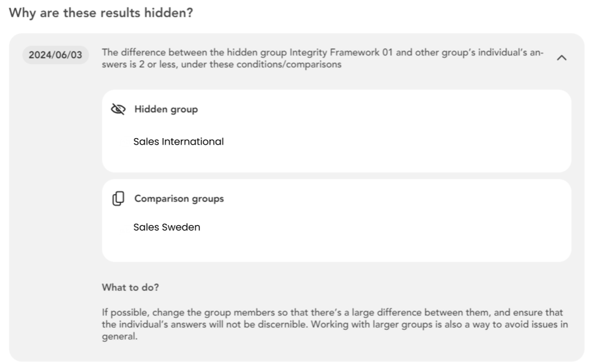Select the Sales International hidden group
Image resolution: width=589 pixels, height=364 pixels.
(x=178, y=142)
